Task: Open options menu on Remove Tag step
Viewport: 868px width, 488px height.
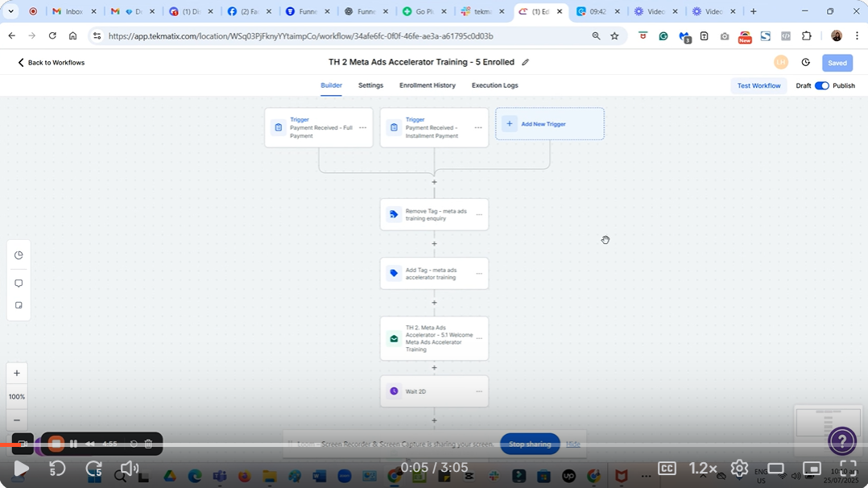Action: (479, 214)
